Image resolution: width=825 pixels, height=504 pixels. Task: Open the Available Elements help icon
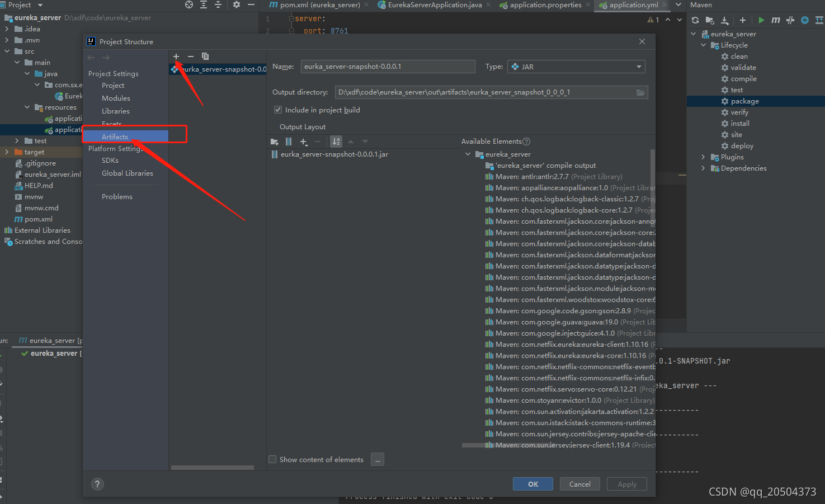coord(526,142)
